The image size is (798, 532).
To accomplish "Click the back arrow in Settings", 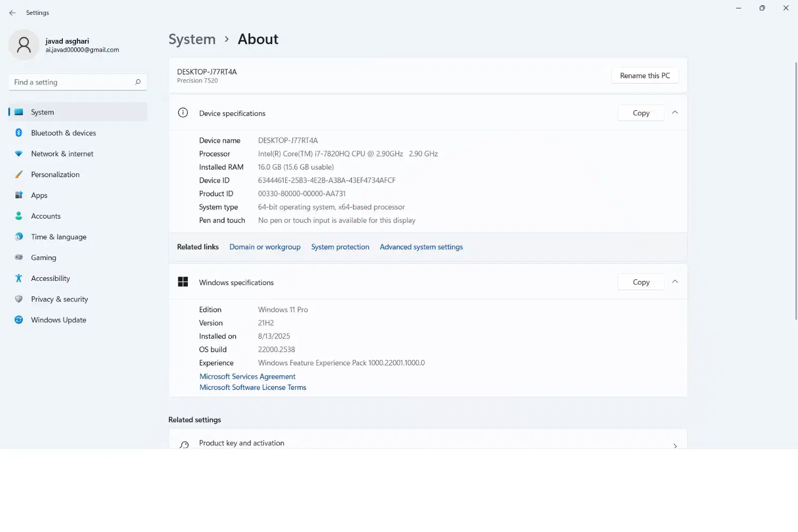I will click(12, 13).
